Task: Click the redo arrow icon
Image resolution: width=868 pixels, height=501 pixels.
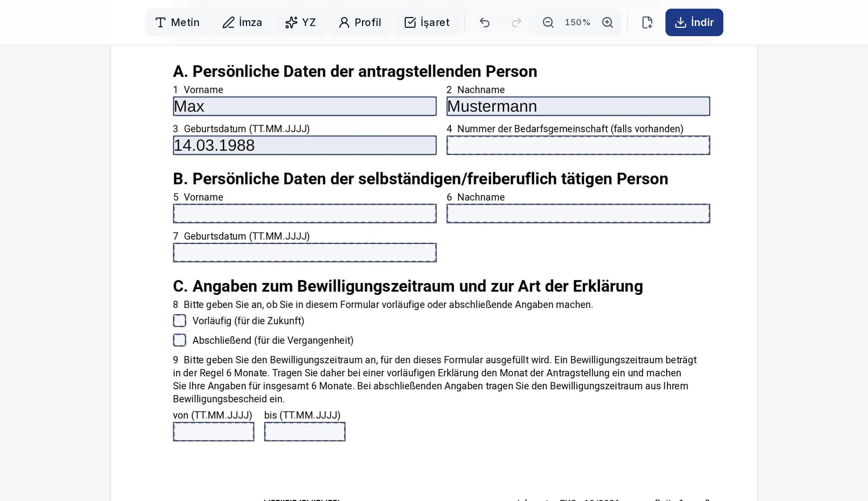Action: point(516,22)
